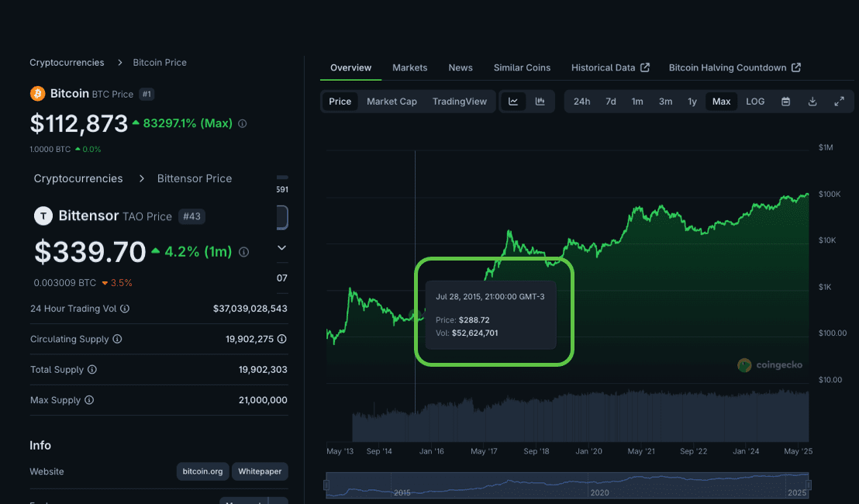The width and height of the screenshot is (859, 504).
Task: Toggle the LOG scale option
Action: pyautogui.click(x=755, y=102)
